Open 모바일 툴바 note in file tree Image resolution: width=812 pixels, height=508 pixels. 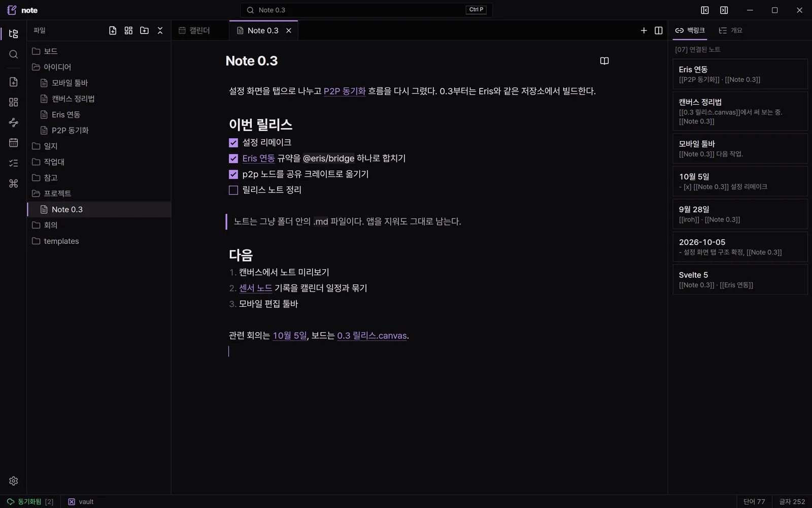99,82
